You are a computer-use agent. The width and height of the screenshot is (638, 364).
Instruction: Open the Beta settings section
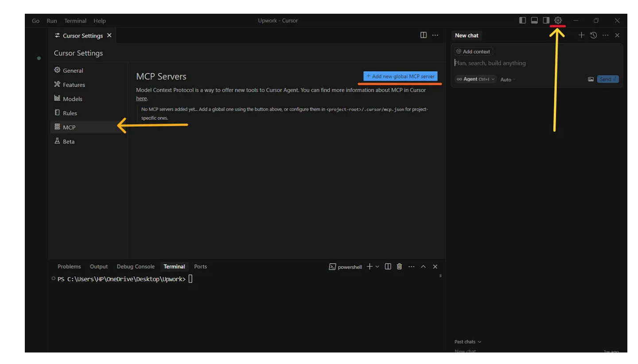[x=88, y=141]
